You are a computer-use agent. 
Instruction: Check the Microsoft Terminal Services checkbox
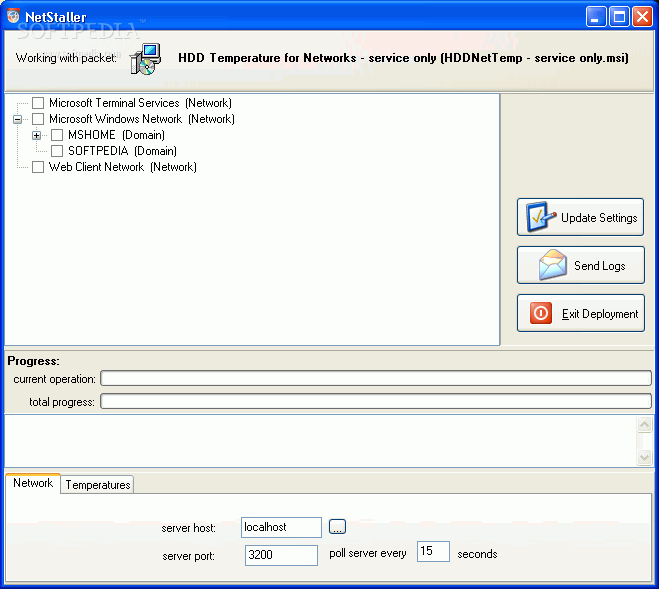[x=38, y=103]
